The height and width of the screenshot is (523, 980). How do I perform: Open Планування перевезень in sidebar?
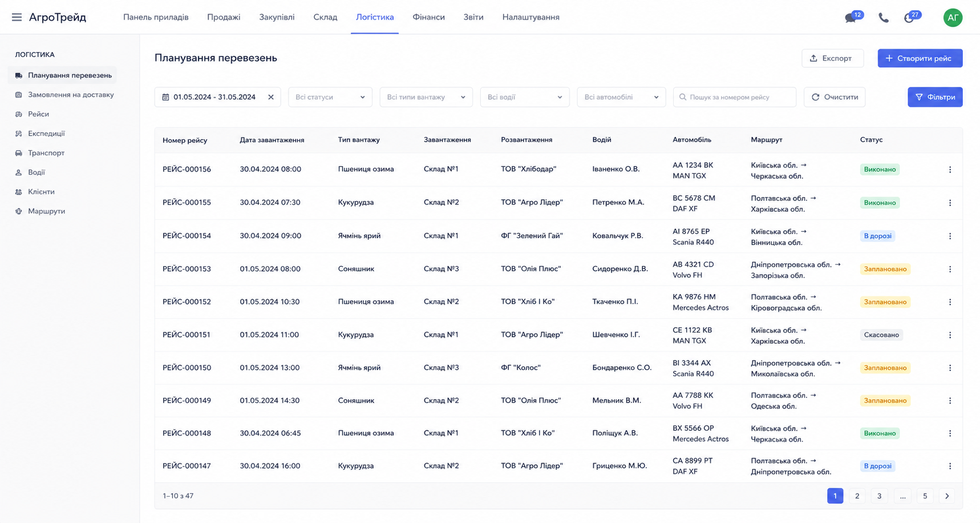coord(62,75)
